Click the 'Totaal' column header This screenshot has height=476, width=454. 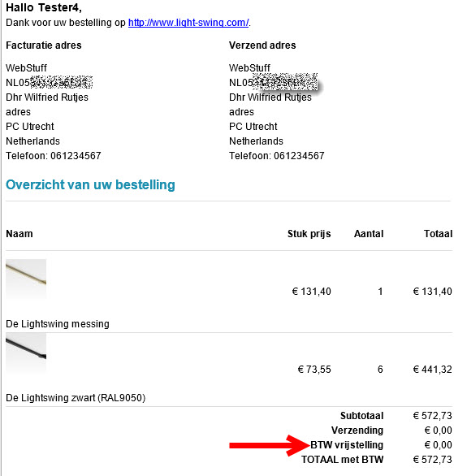click(x=438, y=234)
